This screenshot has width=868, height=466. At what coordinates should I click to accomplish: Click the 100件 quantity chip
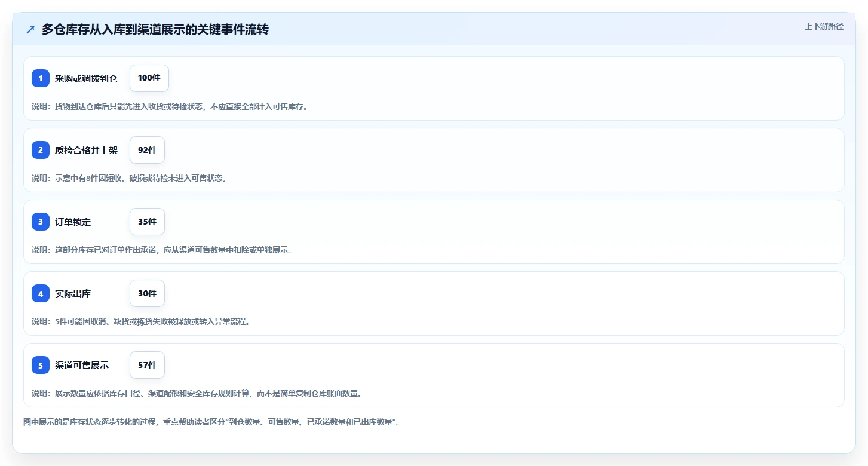click(x=149, y=78)
